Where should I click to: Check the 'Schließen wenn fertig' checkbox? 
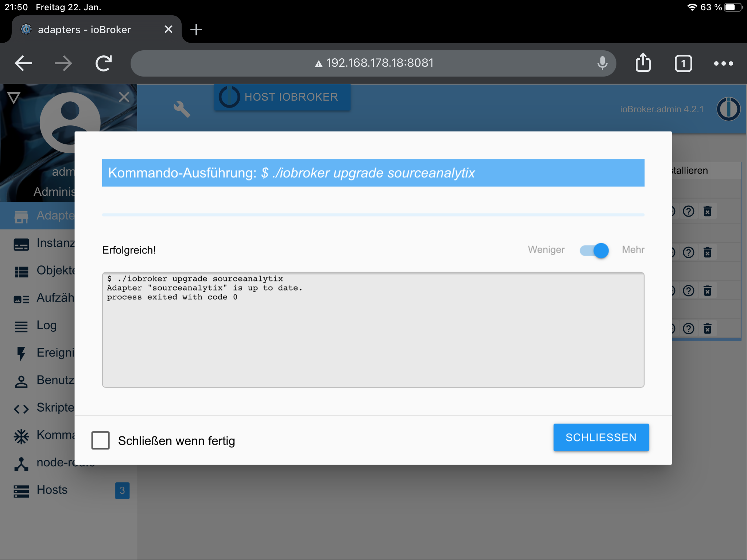100,440
